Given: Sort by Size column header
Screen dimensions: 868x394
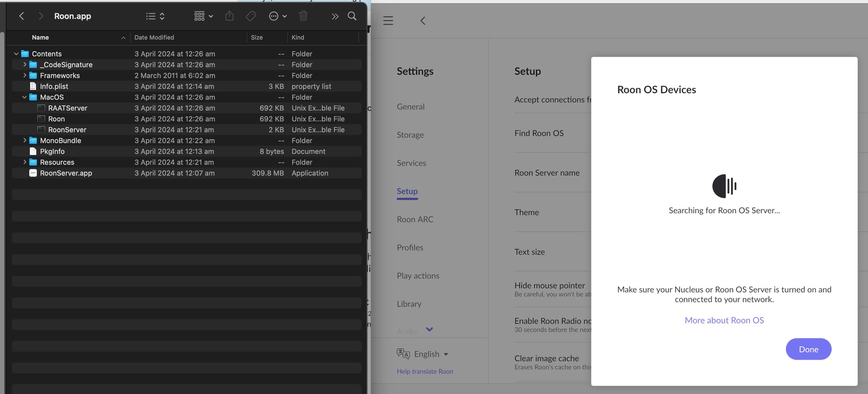Looking at the screenshot, I should (257, 38).
